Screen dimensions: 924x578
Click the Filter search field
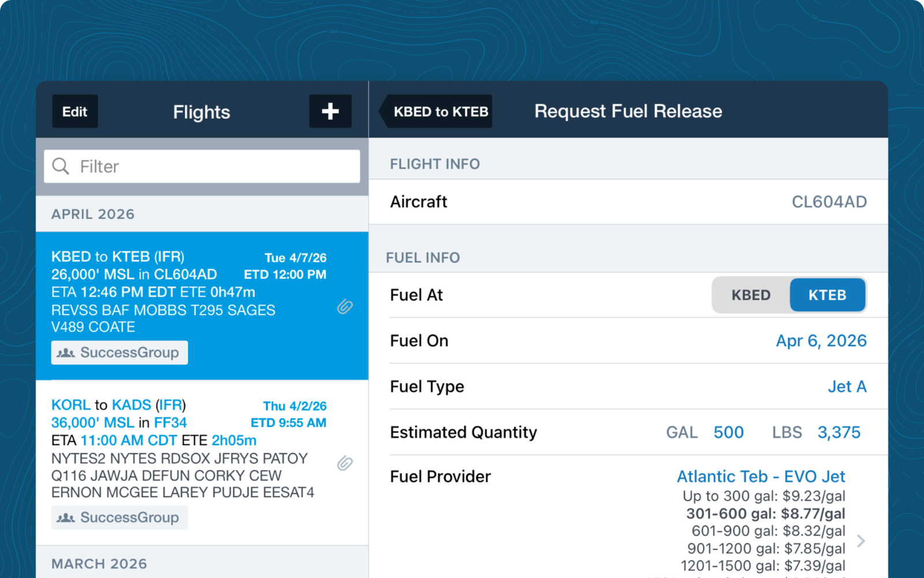click(202, 166)
